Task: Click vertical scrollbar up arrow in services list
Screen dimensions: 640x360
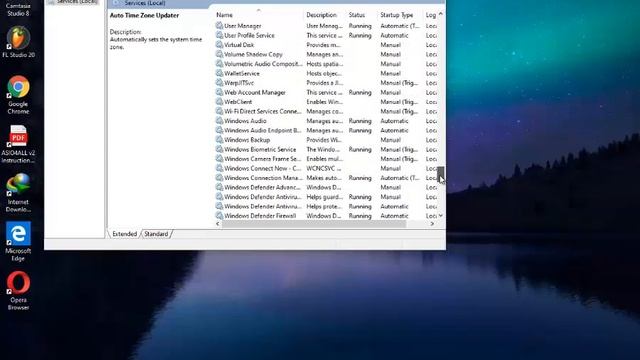Action: pyautogui.click(x=441, y=14)
